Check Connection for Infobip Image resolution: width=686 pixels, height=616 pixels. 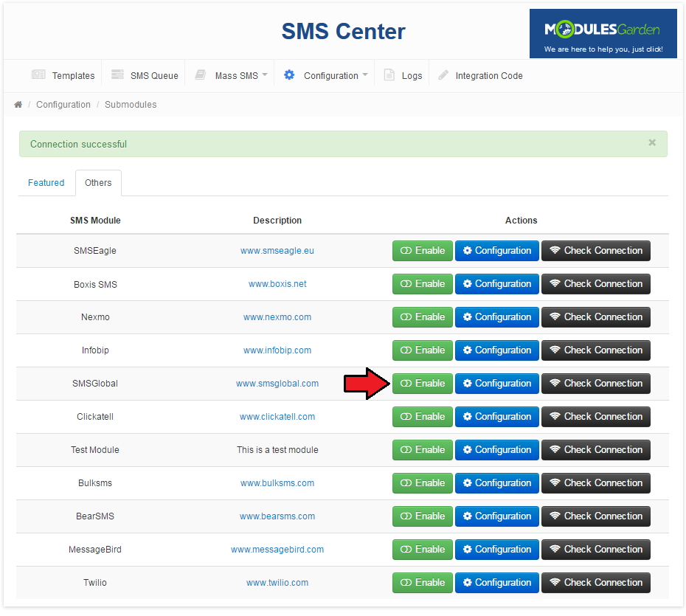[596, 350]
